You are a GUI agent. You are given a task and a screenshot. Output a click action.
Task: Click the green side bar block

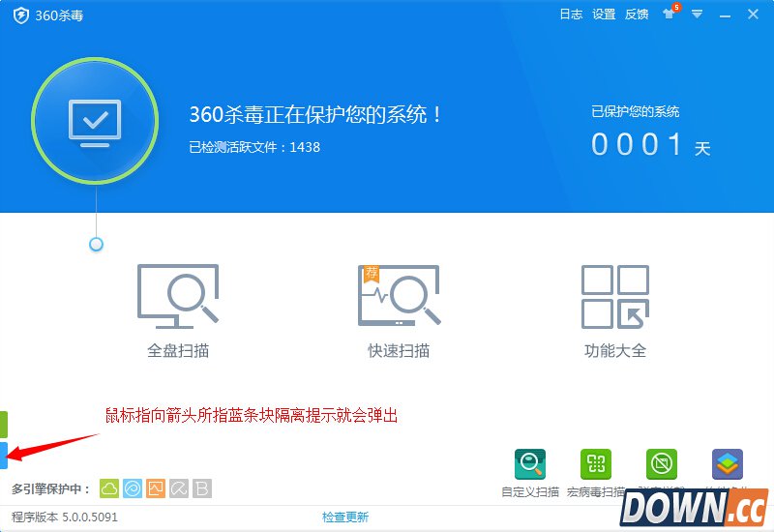(x=4, y=425)
